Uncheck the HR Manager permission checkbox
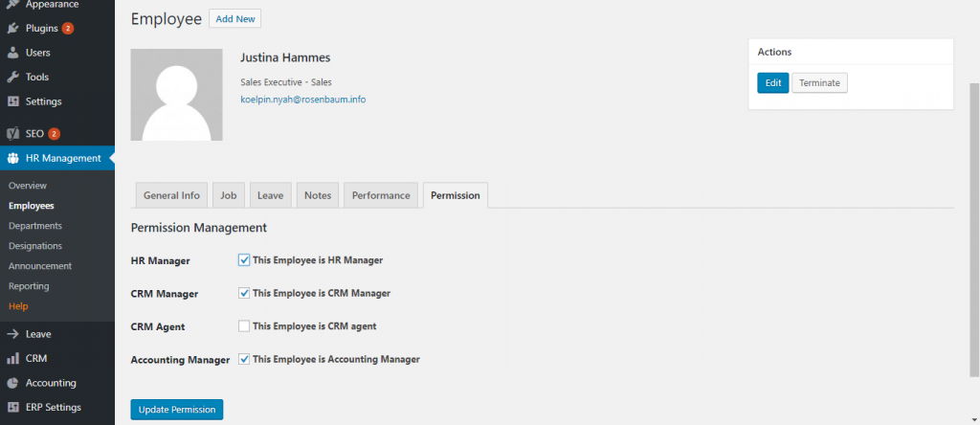The height and width of the screenshot is (425, 980). click(244, 260)
